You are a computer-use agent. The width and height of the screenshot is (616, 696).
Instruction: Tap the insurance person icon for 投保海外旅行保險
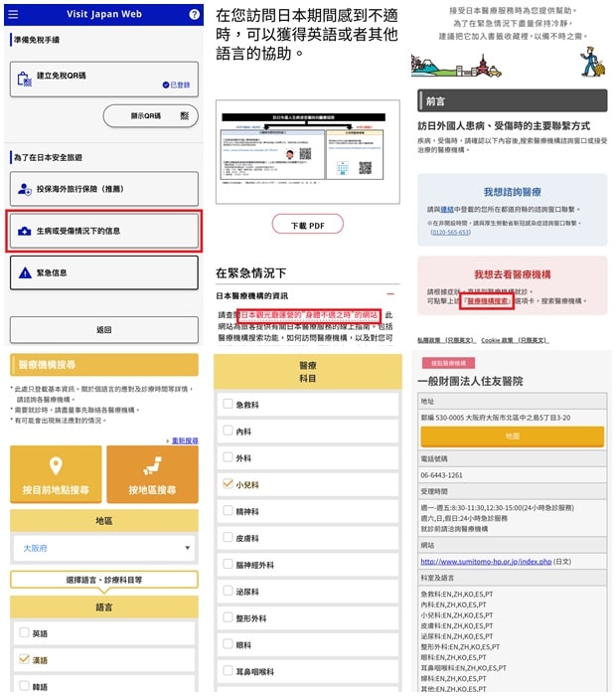[x=25, y=189]
